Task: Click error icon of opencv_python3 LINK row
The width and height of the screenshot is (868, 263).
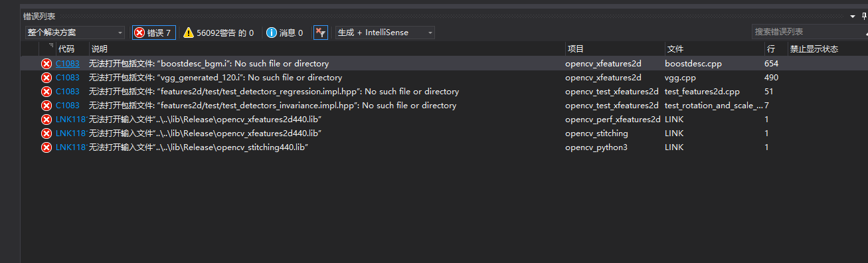Action: (46, 147)
